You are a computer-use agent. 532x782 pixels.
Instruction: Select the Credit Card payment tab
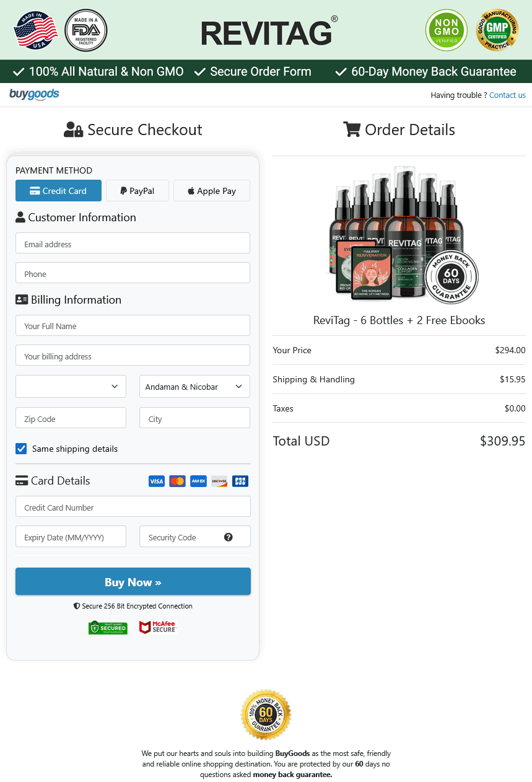click(58, 191)
